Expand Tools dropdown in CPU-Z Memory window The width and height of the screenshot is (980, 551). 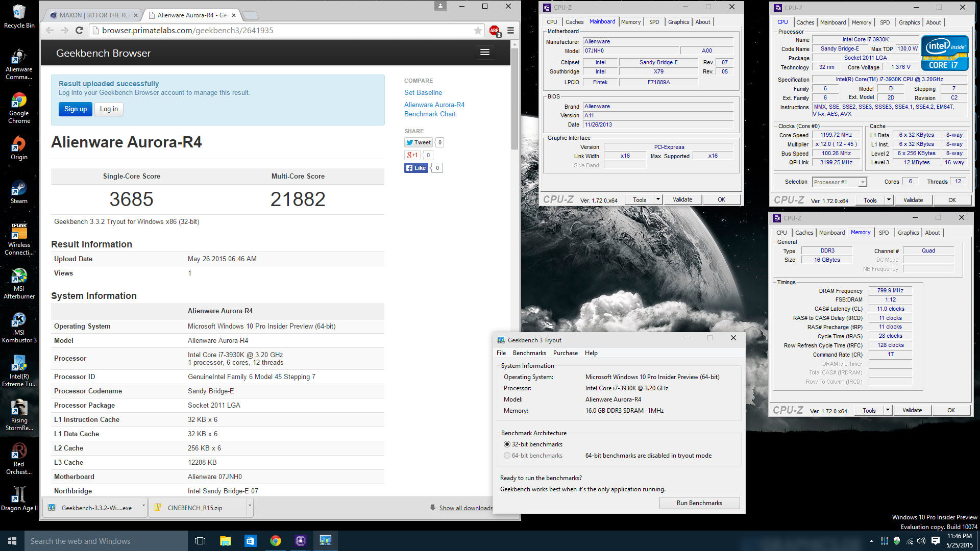[888, 410]
